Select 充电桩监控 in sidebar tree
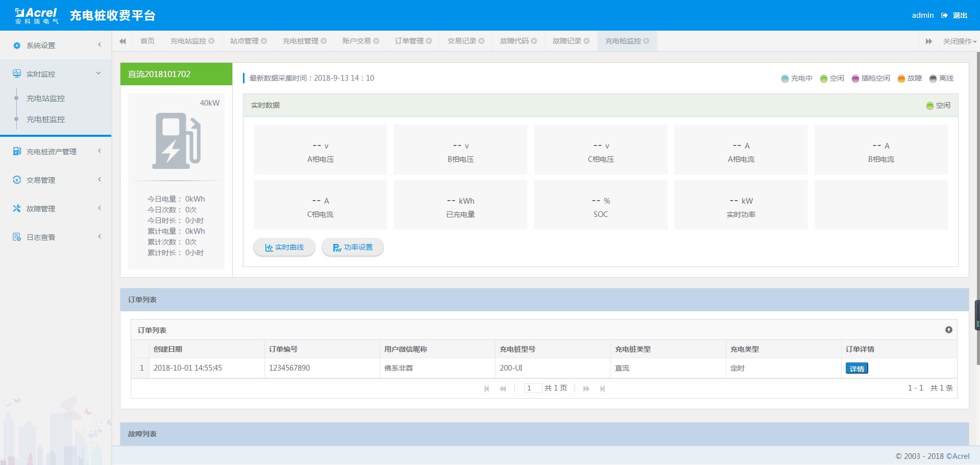 tap(45, 119)
